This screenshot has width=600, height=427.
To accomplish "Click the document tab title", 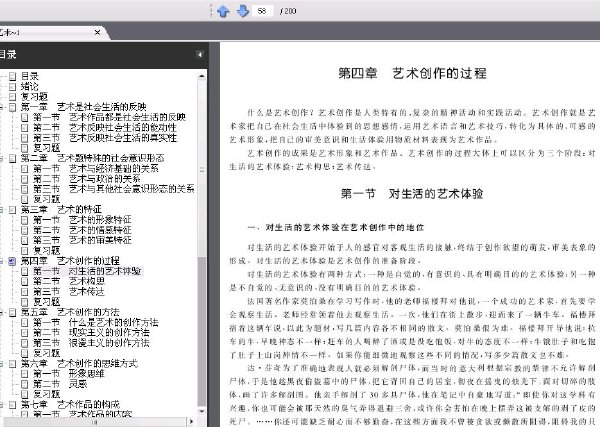I will coord(10,33).
